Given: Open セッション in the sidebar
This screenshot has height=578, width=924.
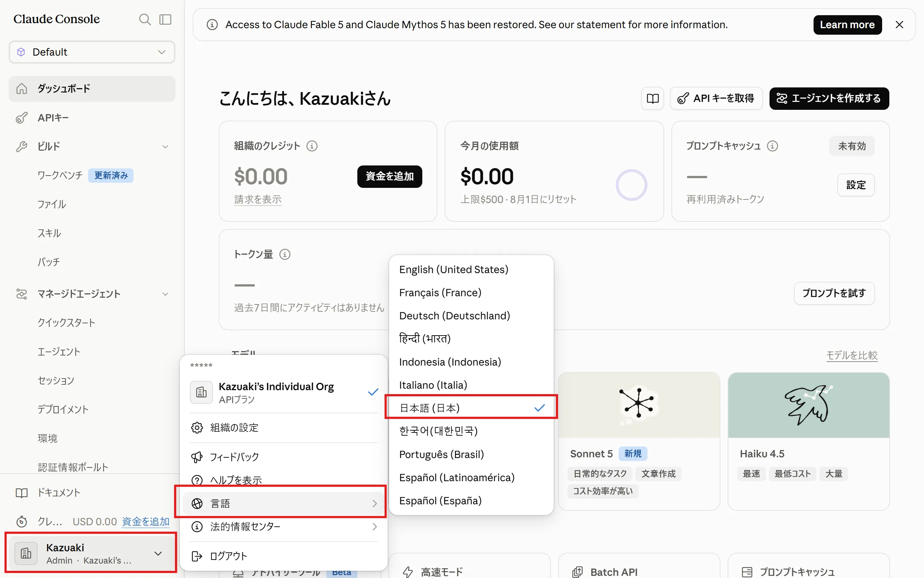Looking at the screenshot, I should click(56, 380).
